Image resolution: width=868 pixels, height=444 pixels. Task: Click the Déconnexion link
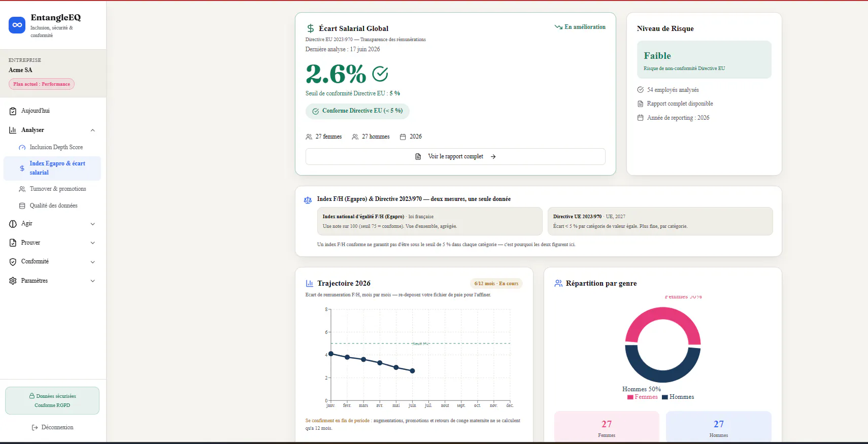click(52, 428)
